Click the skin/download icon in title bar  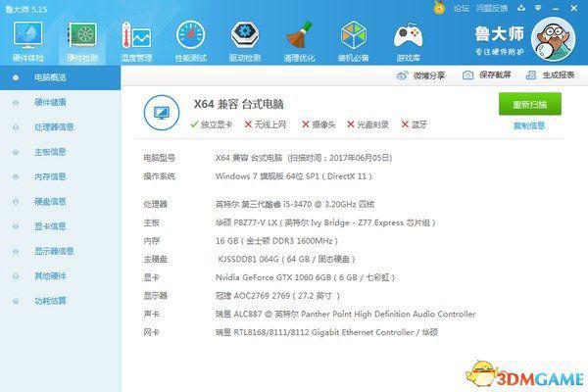[521, 8]
